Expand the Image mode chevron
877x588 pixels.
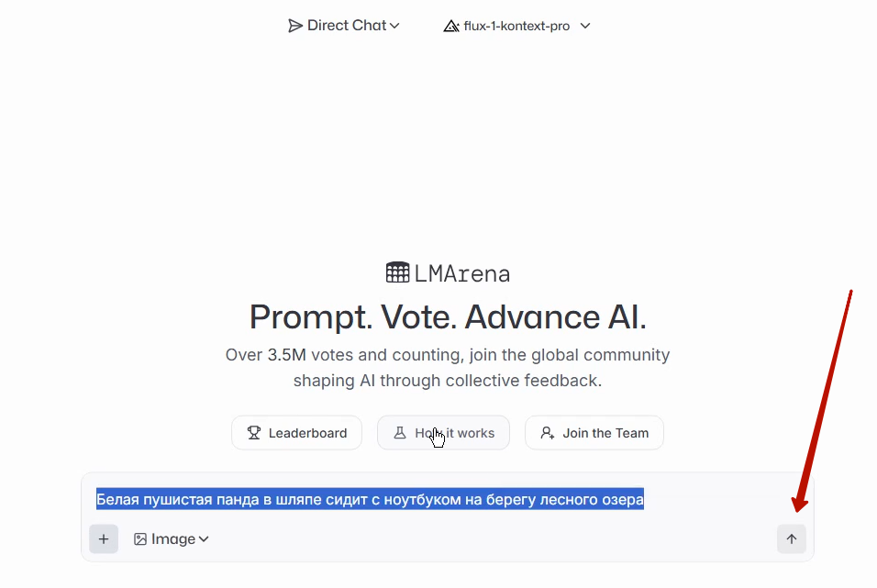[x=204, y=539]
